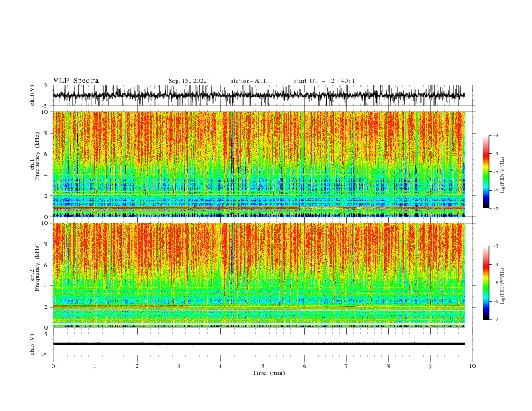Click the lower colorbar log(PSD) unit label
The width and height of the screenshot is (532, 411).
pos(502,286)
